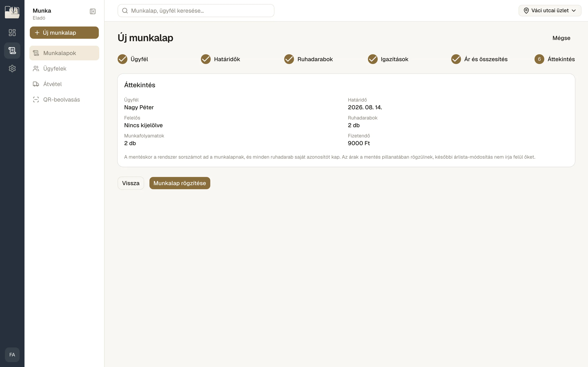Select the work orders scroll icon in rail
Image resolution: width=588 pixels, height=367 pixels.
pyautogui.click(x=12, y=51)
